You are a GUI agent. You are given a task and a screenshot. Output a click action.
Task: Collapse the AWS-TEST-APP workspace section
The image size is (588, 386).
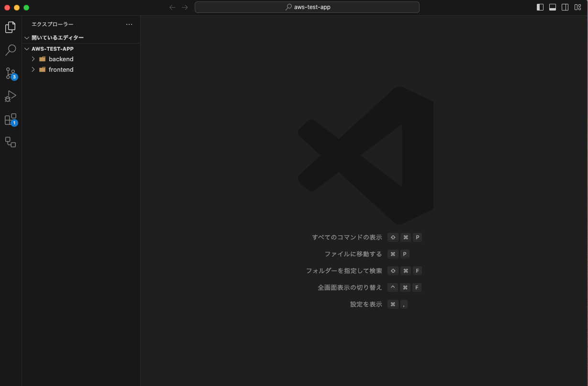(27, 48)
